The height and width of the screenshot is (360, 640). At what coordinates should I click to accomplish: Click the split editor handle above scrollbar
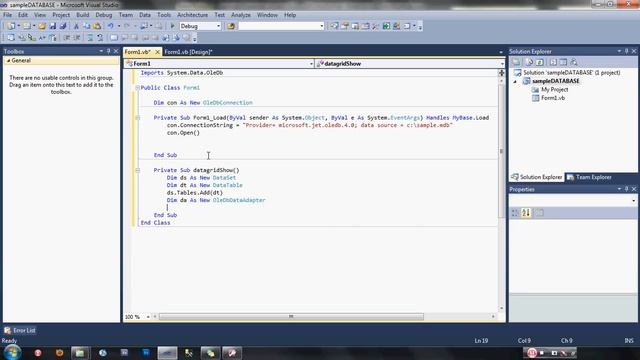point(501,73)
